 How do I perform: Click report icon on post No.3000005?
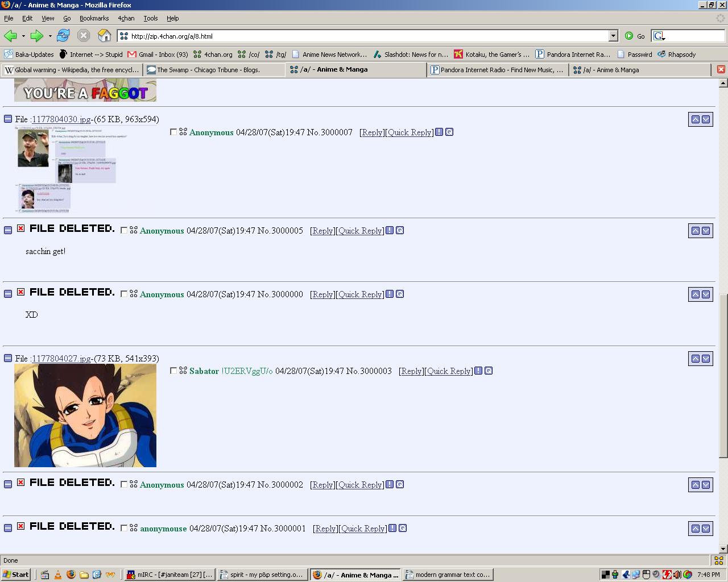[x=390, y=230]
